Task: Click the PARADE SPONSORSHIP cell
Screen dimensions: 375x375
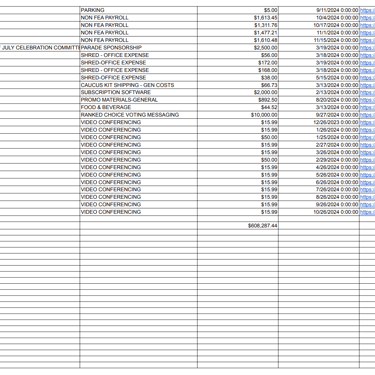Action: click(138, 47)
